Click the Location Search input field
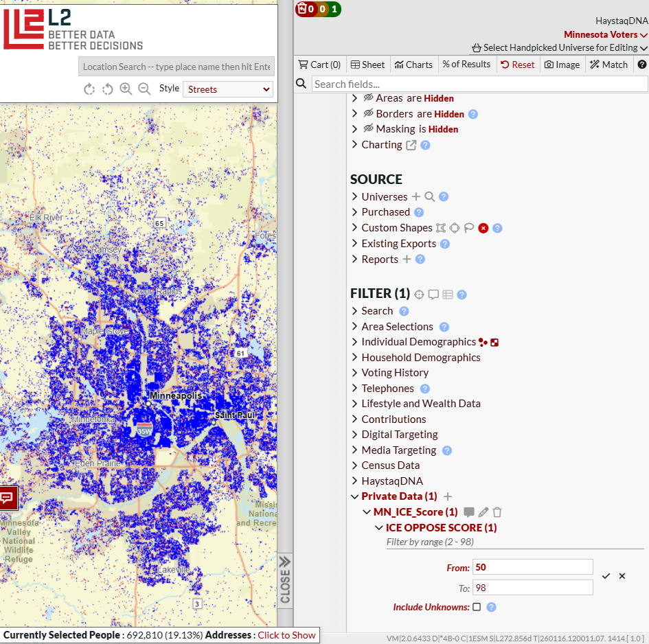The image size is (649, 644). pyautogui.click(x=177, y=67)
